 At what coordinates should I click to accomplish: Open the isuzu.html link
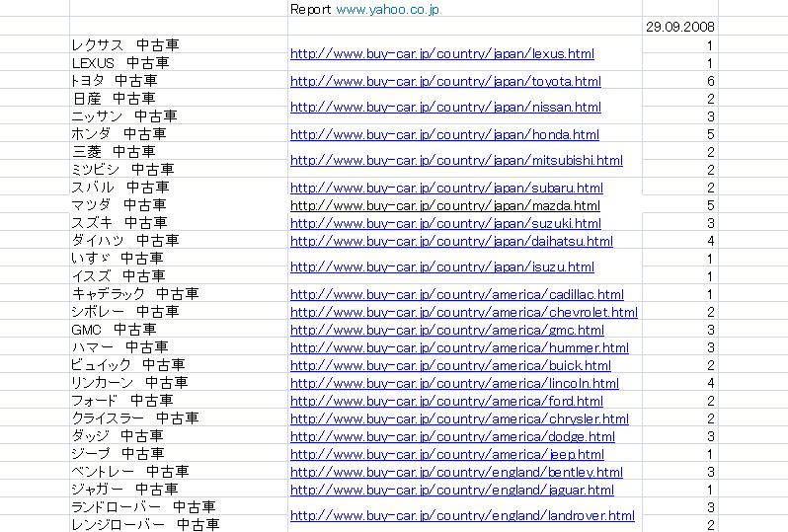click(442, 266)
